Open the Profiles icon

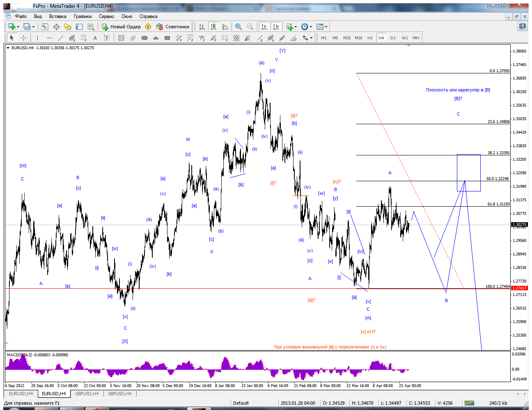[x=27, y=27]
